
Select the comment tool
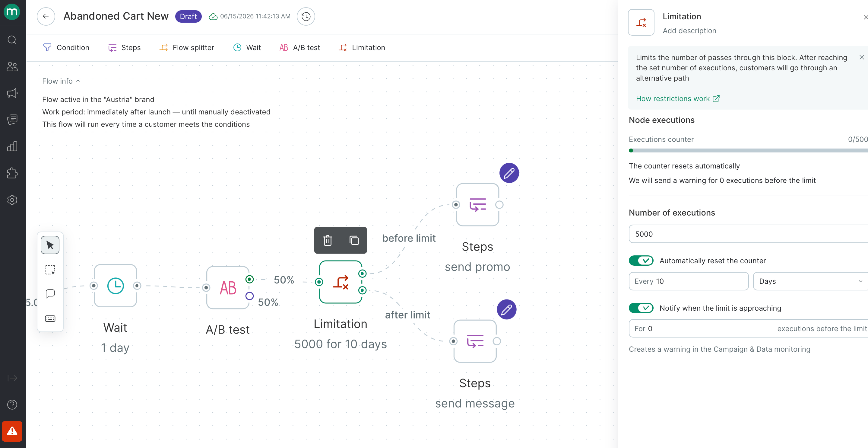point(50,294)
